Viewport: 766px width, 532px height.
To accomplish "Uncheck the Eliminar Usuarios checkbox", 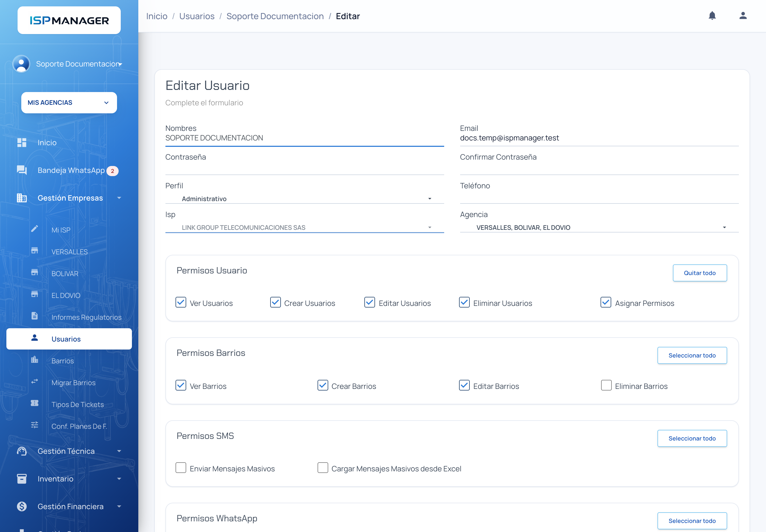I will (464, 302).
